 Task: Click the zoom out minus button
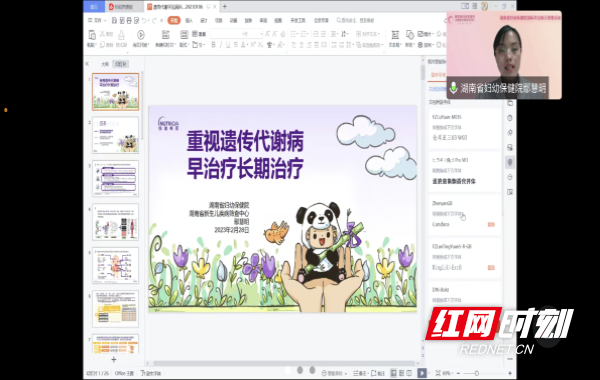[458, 373]
